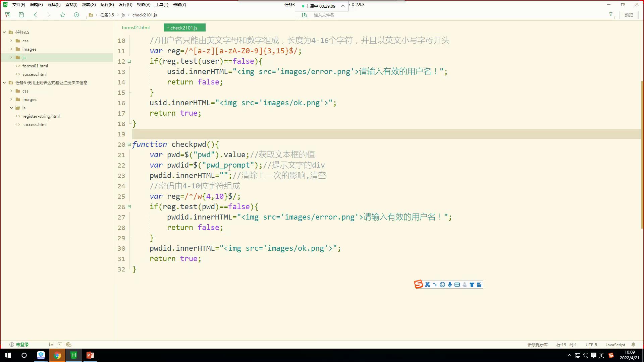Toggle fold marker at line 26
Viewport: 644px width, 362px height.
[129, 207]
